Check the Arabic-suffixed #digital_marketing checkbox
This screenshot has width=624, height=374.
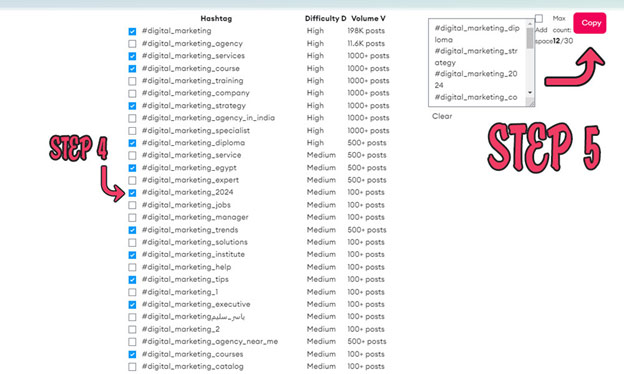tap(132, 317)
